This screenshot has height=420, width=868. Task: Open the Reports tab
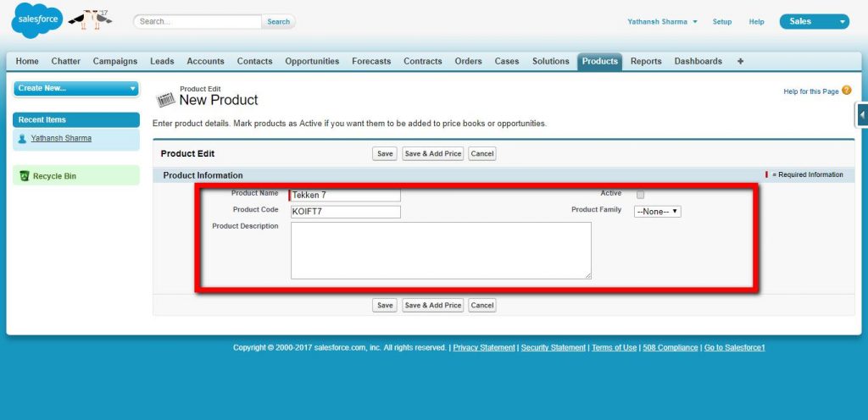pos(646,61)
